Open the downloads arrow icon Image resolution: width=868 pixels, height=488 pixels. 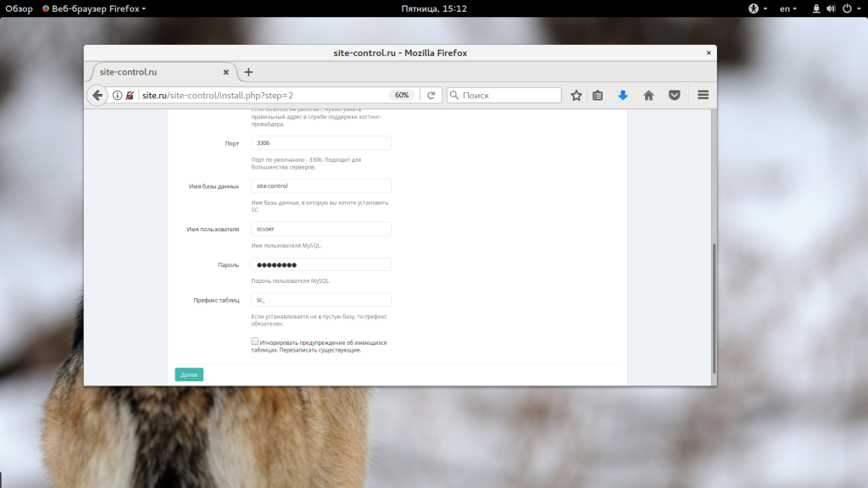click(623, 96)
